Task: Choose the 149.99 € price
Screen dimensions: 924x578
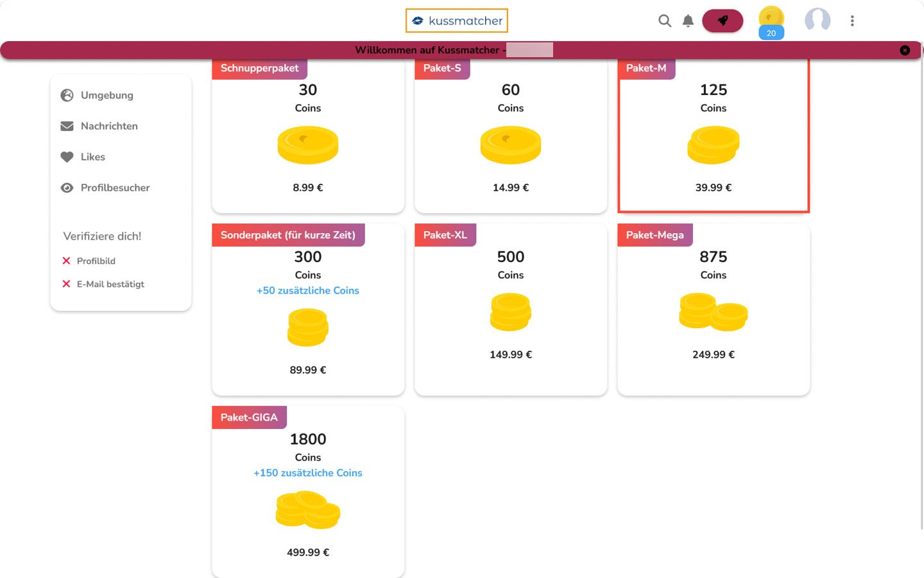Action: [x=511, y=355]
